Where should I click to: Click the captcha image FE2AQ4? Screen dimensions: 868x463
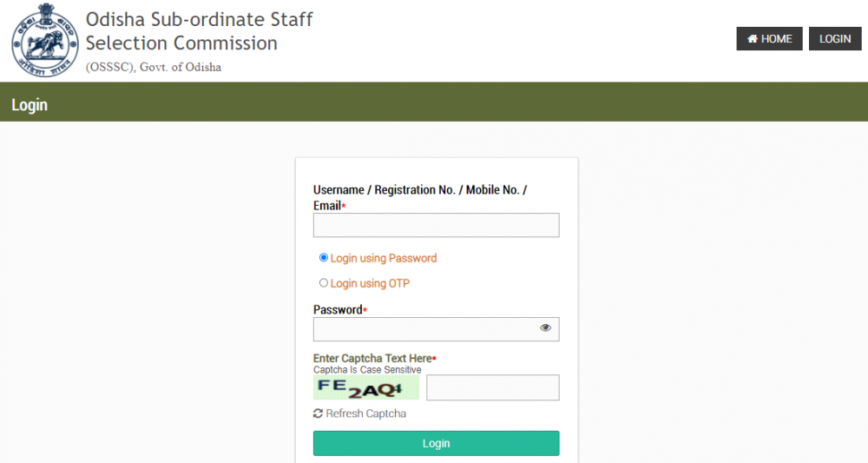point(366,387)
